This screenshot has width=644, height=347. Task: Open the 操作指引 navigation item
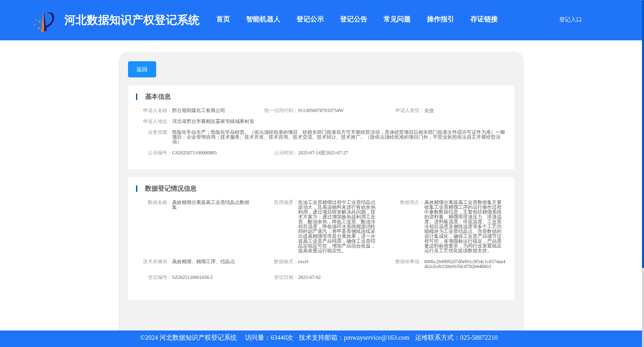click(440, 19)
